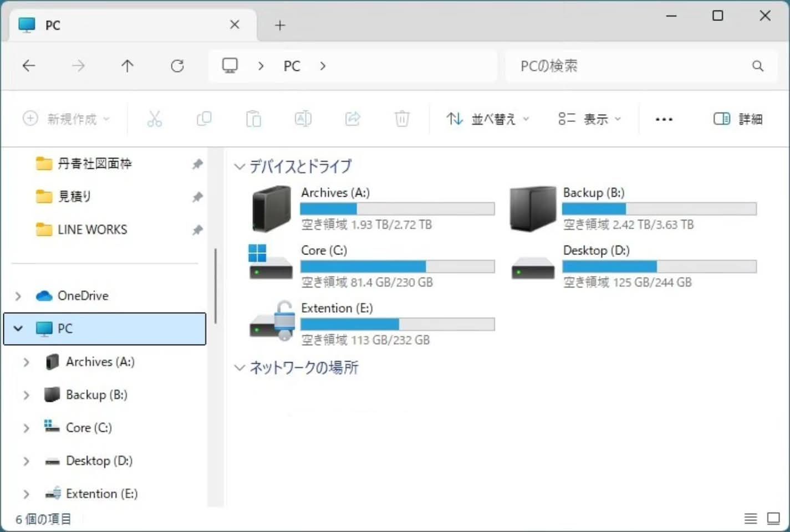This screenshot has width=790, height=532.
Task: Click the pin icon beside LINE WORKS
Action: click(197, 230)
